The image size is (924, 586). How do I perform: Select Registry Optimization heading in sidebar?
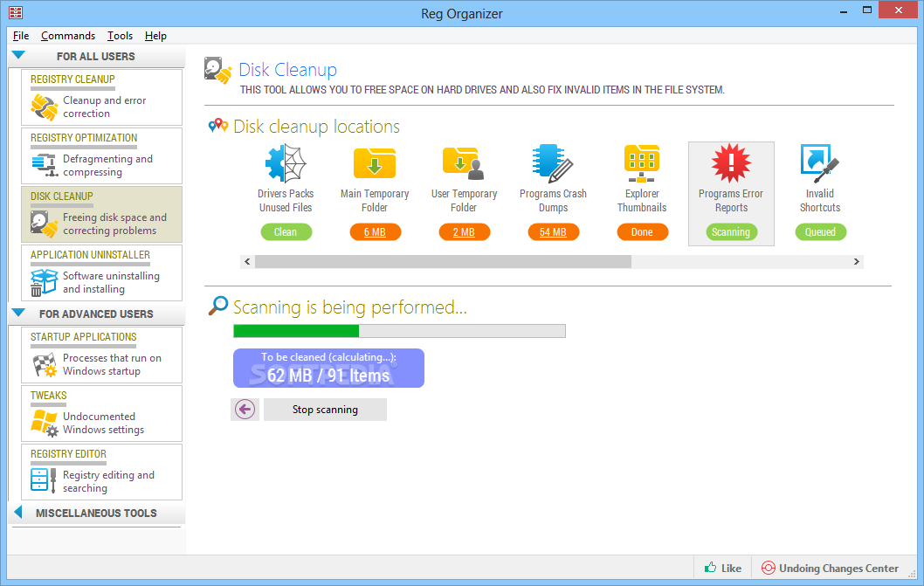click(x=84, y=137)
